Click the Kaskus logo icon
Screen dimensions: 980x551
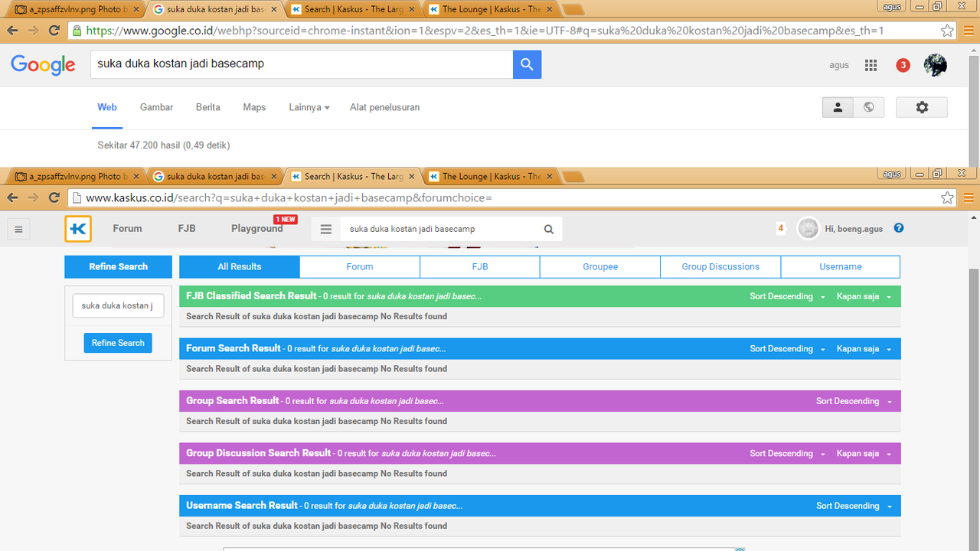pos(78,229)
